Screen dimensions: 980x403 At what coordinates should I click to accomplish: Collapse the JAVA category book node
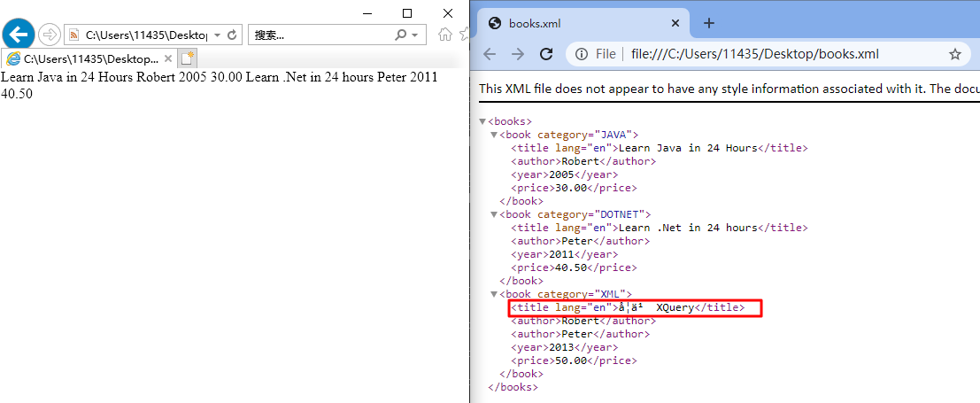[494, 135]
